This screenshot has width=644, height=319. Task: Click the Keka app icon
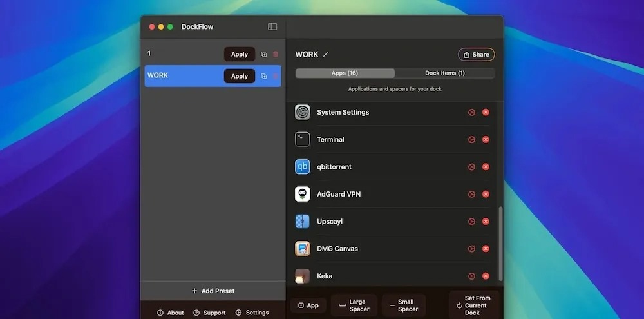click(x=302, y=276)
